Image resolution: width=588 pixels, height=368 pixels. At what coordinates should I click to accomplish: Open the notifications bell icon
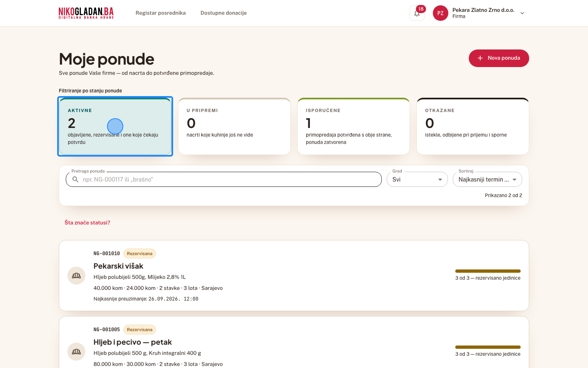[417, 13]
